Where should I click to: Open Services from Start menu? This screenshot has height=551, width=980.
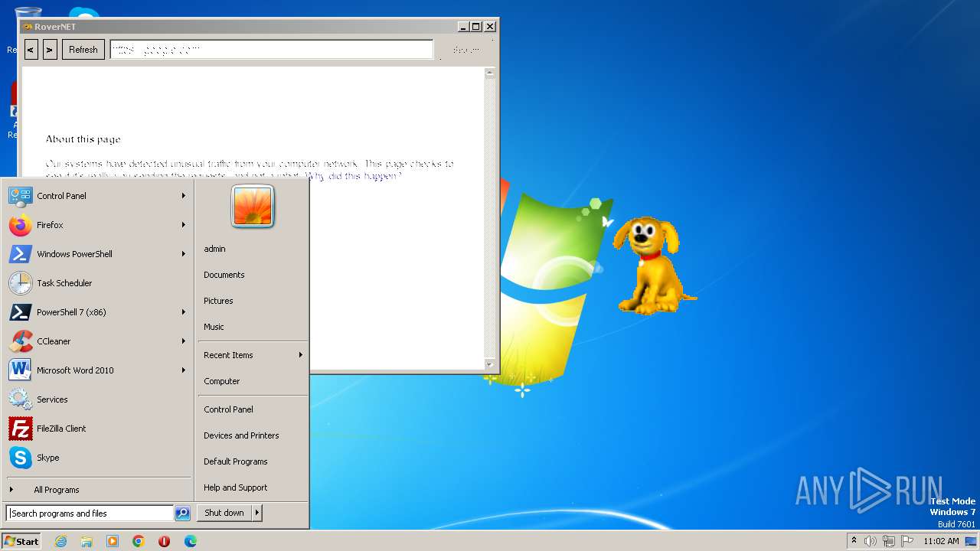[x=97, y=399]
